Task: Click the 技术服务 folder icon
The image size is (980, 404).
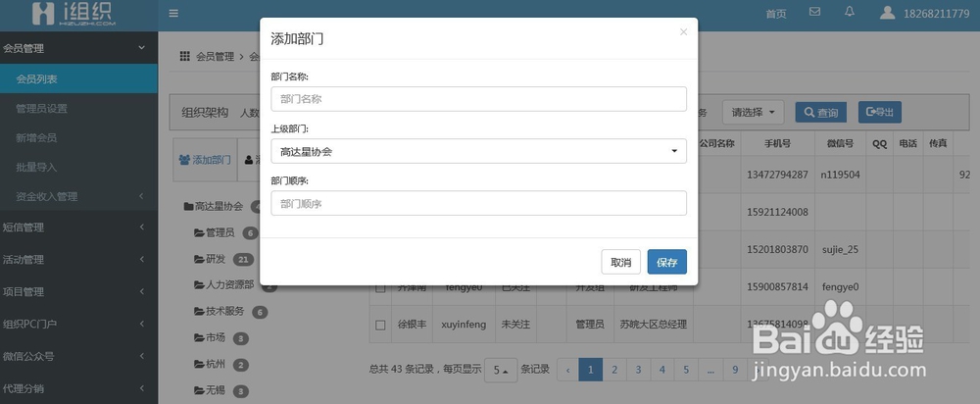Action: [199, 311]
